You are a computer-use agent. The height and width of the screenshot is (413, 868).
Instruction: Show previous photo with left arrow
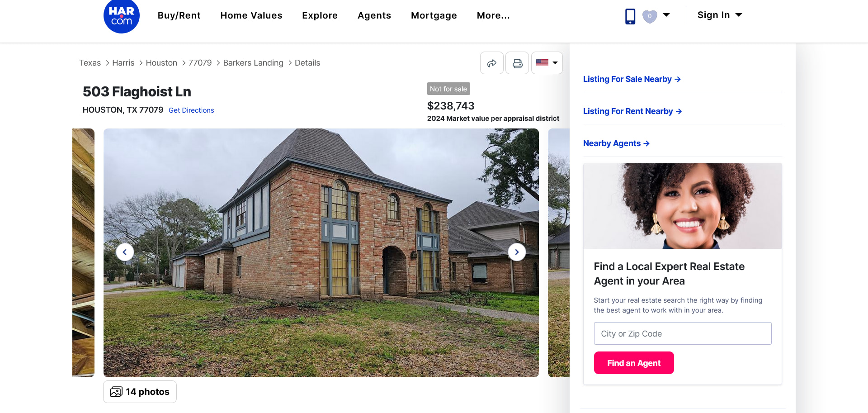[x=125, y=252]
